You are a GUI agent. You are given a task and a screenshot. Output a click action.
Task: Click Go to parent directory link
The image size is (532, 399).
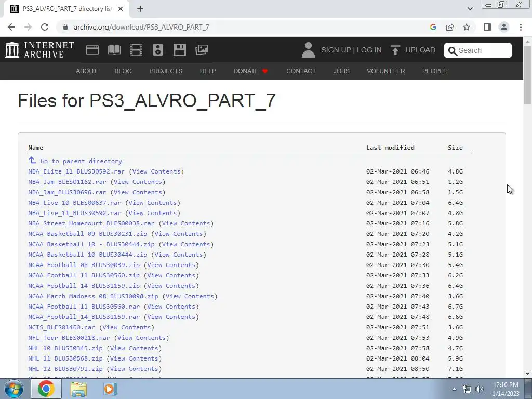pos(81,161)
